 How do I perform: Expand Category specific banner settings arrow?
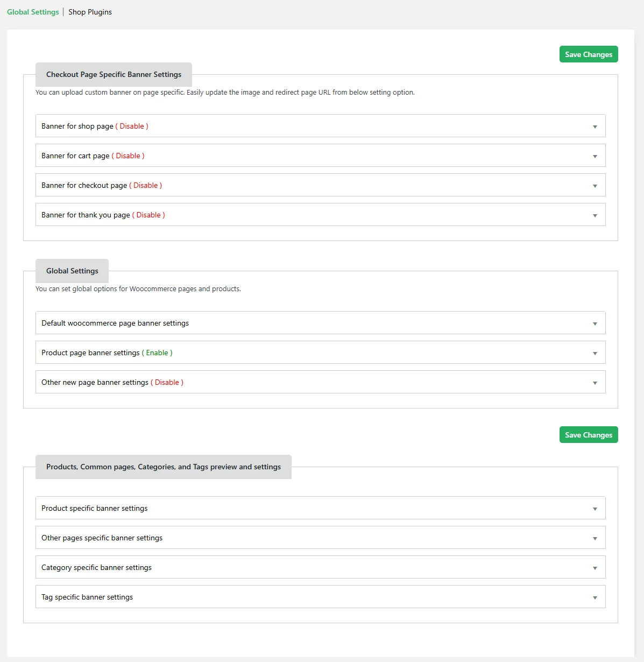click(595, 568)
